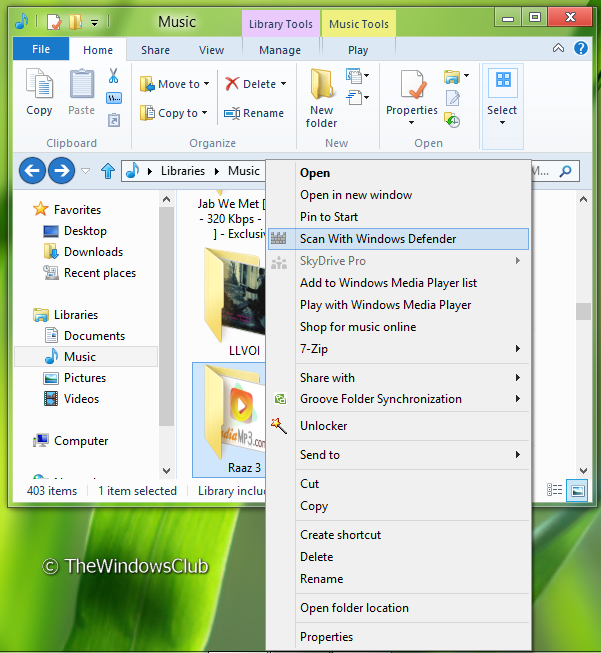Expand Customize Quick Access Toolbar arrow
The height and width of the screenshot is (653, 601).
95,22
